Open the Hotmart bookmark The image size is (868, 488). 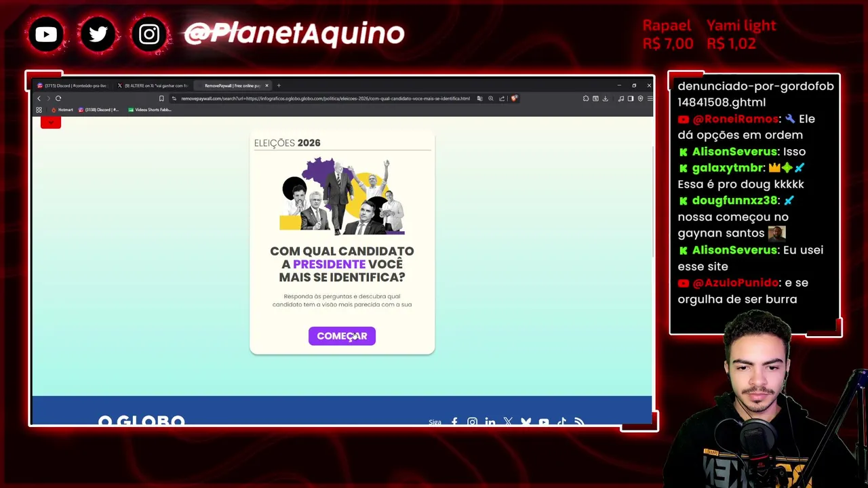click(62, 110)
